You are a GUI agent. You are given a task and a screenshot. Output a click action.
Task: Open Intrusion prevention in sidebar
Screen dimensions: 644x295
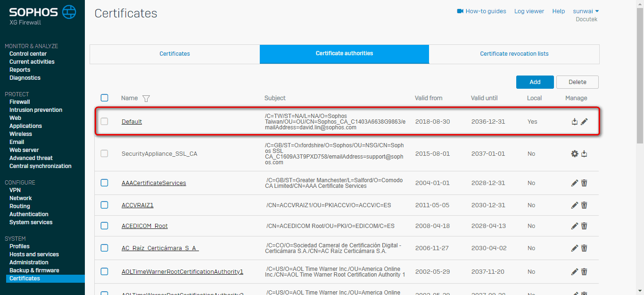(36, 110)
